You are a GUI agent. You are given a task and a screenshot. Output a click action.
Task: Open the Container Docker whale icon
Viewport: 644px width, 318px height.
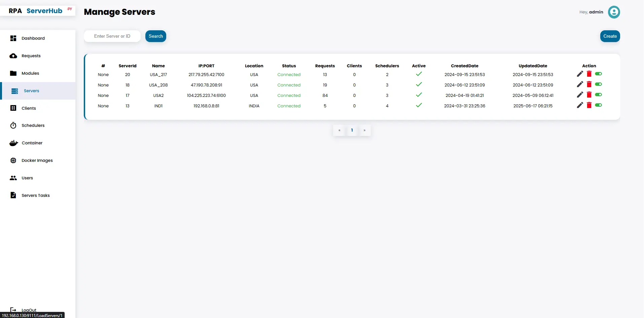pyautogui.click(x=13, y=143)
